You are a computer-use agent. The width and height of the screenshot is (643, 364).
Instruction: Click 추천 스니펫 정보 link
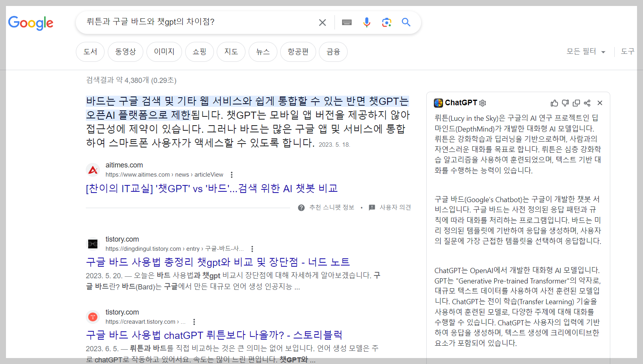pos(332,207)
